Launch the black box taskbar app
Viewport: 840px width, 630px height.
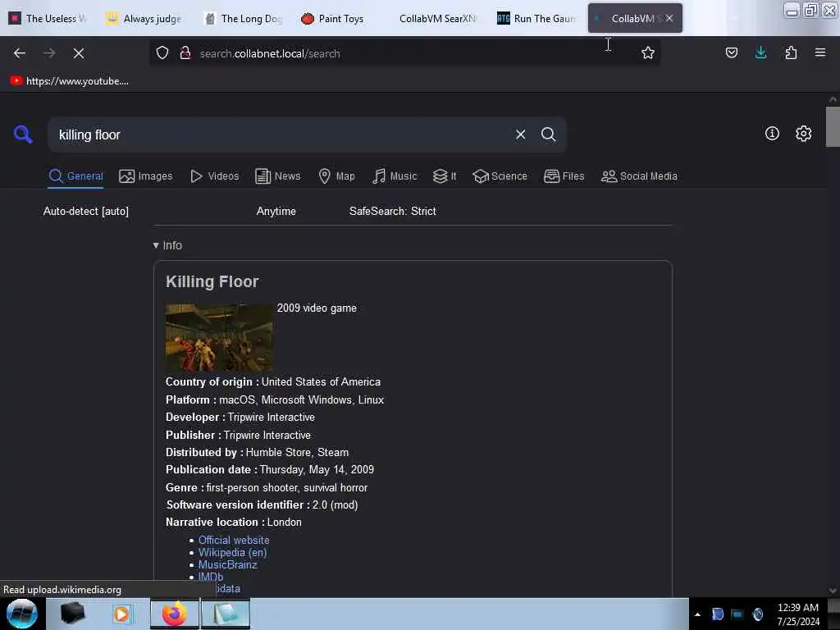[x=72, y=614]
